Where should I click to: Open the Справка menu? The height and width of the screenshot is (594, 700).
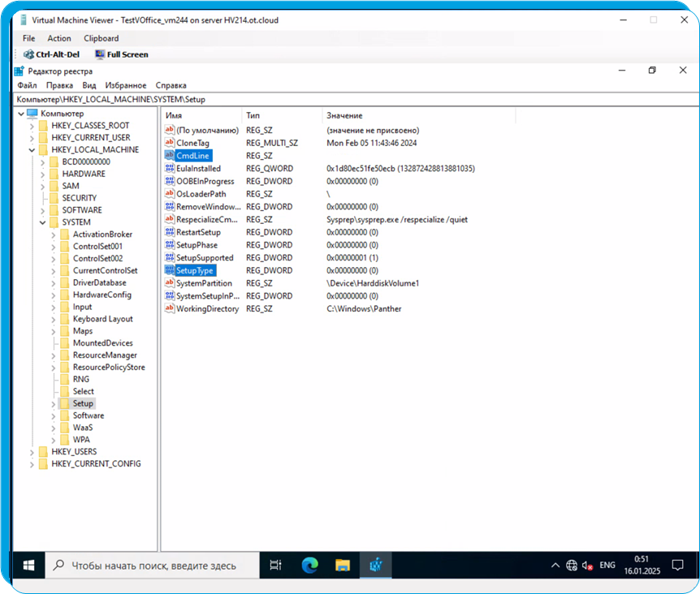171,85
